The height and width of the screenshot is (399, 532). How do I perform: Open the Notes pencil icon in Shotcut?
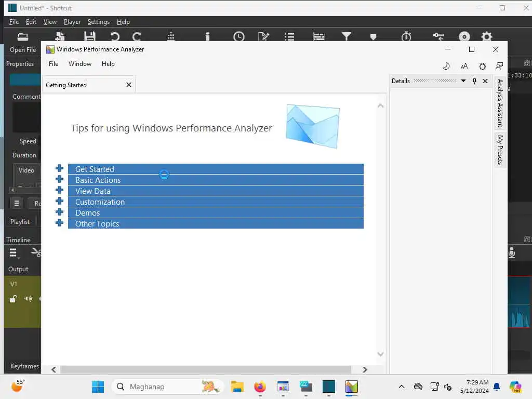coord(263,36)
